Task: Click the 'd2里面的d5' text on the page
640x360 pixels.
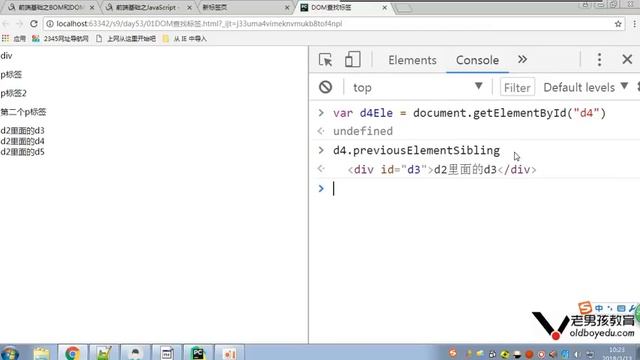Action: click(x=22, y=152)
